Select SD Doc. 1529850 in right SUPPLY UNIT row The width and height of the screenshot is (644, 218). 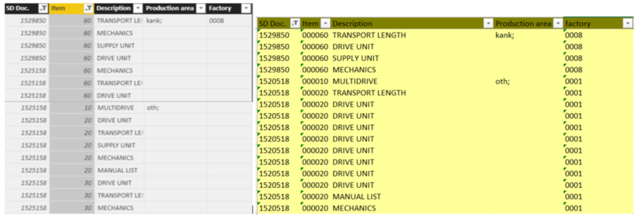279,58
